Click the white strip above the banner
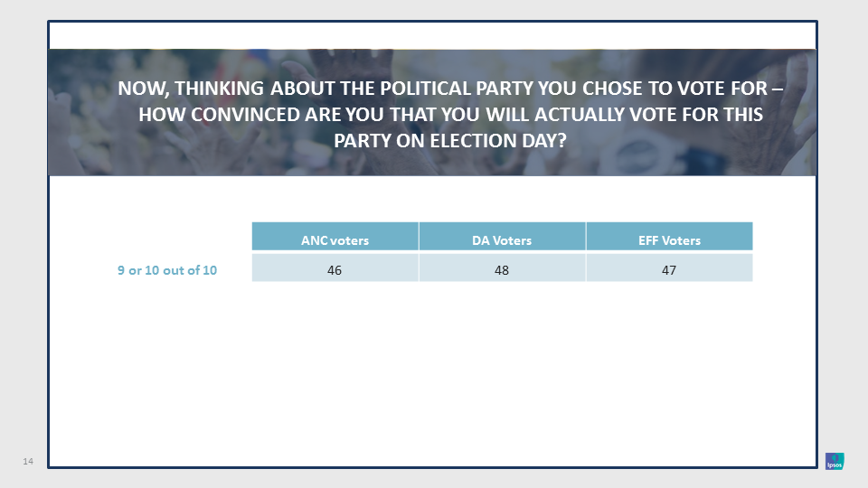This screenshot has height=488, width=868. click(x=432, y=36)
